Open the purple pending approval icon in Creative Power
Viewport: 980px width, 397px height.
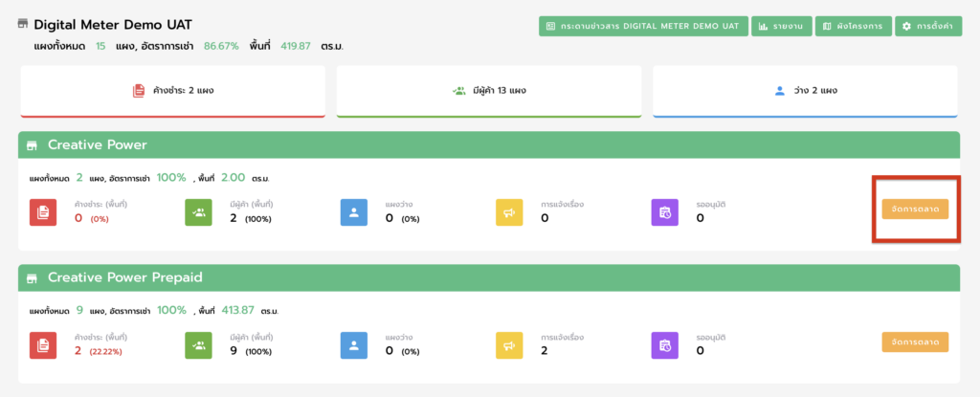pos(665,211)
